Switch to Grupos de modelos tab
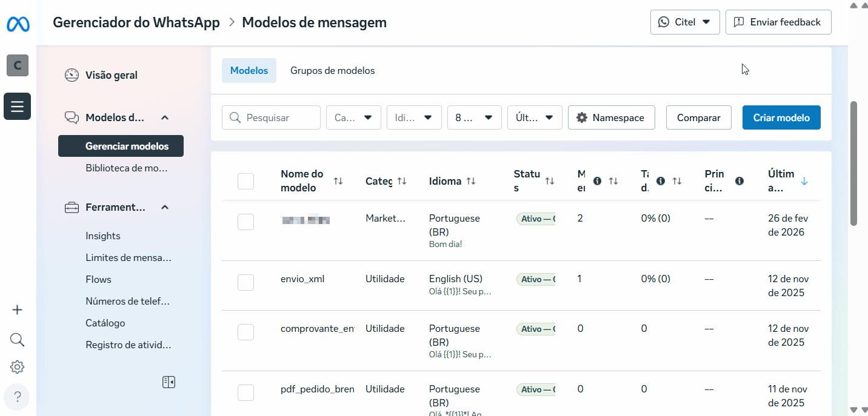Image resolution: width=868 pixels, height=416 pixels. 332,71
